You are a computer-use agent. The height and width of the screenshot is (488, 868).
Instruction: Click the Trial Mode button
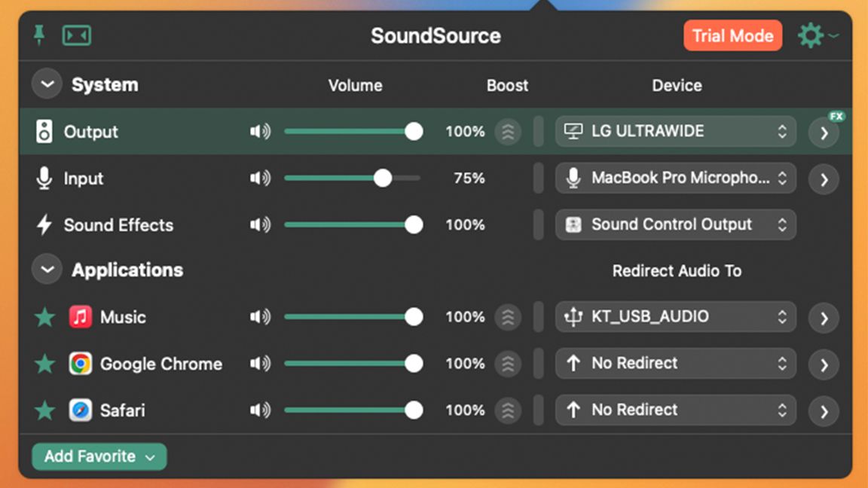[732, 35]
